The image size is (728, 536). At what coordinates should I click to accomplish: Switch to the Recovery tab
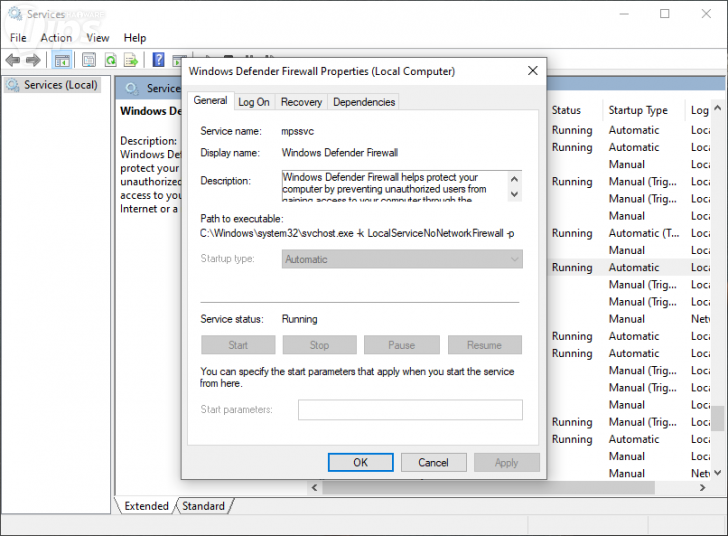click(x=301, y=102)
